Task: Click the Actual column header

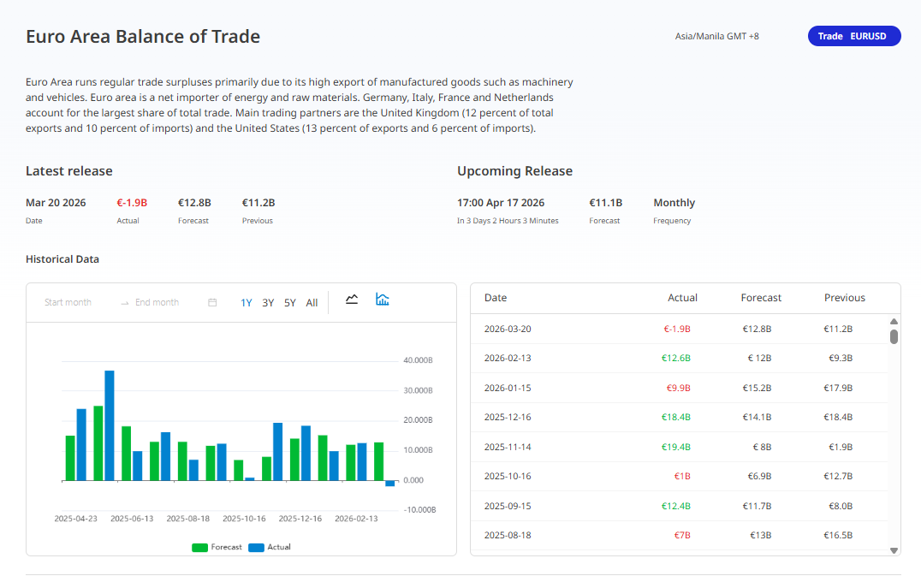Action: click(682, 298)
